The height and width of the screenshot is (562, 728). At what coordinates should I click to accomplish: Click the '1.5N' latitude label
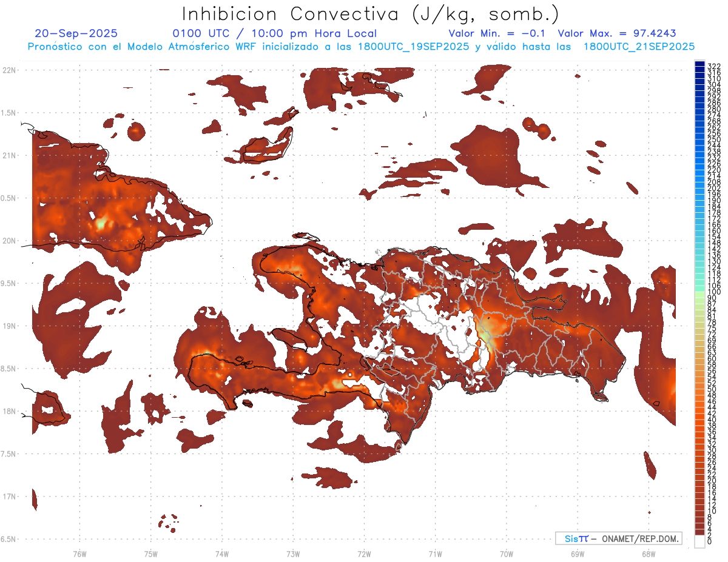coord(9,113)
